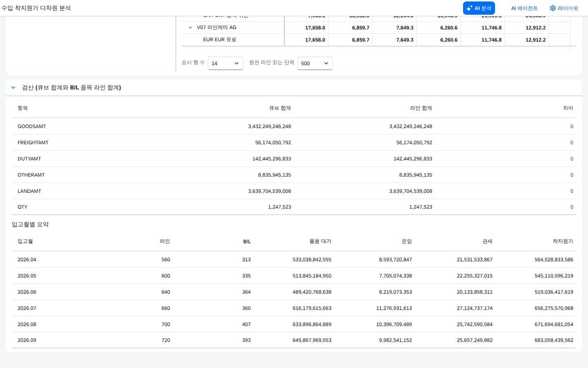Click the 관세 column header

[488, 241]
